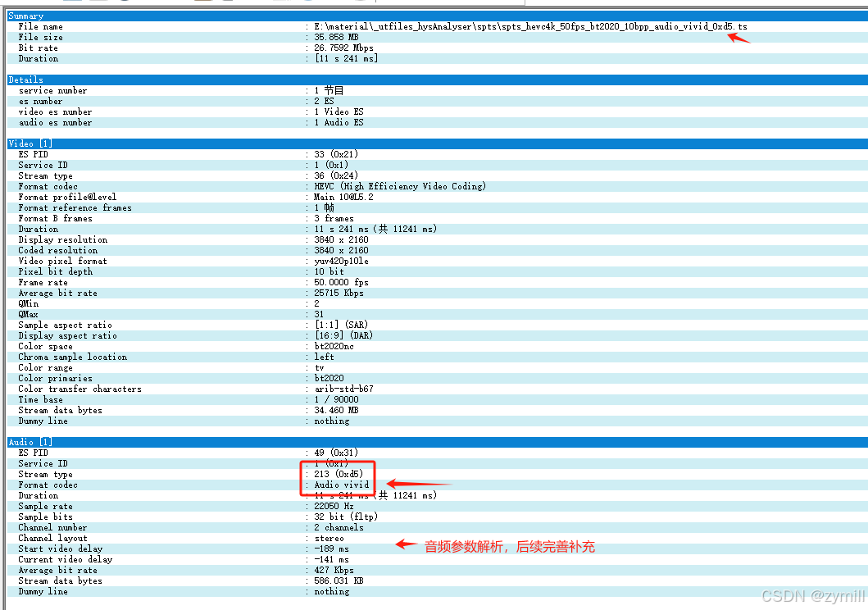Viewport: 868px width, 610px height.
Task: Click the Color transfer characters label
Action: 80,389
